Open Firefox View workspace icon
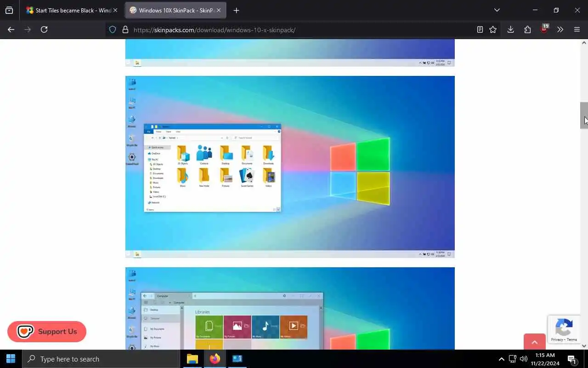The width and height of the screenshot is (588, 368). click(9, 10)
